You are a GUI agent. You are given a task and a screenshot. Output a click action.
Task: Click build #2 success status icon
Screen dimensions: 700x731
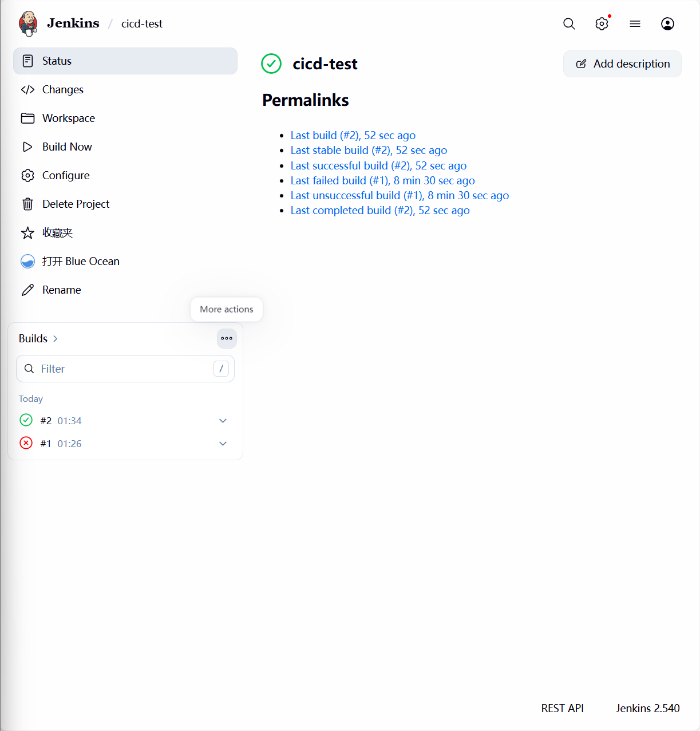pyautogui.click(x=26, y=420)
